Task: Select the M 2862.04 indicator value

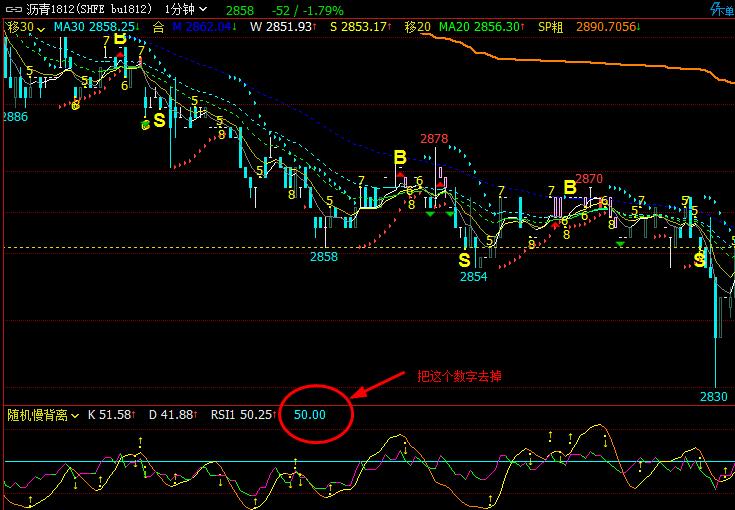Action: [204, 27]
